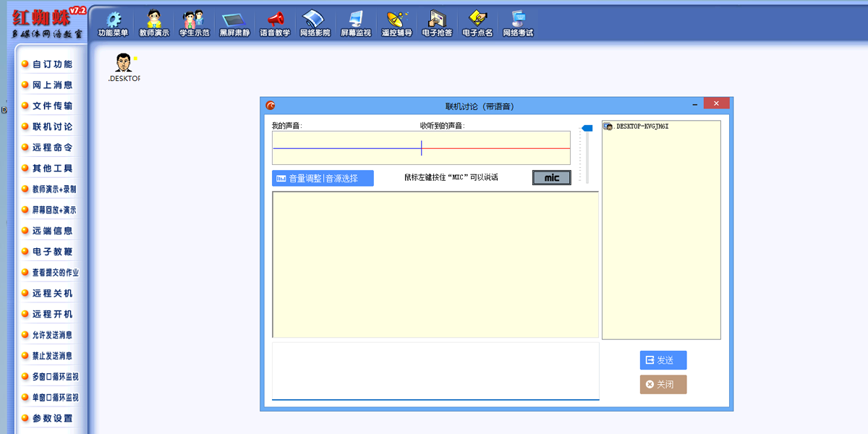868x434 pixels.
Task: Open 网络影院 network cinema
Action: coord(315,22)
